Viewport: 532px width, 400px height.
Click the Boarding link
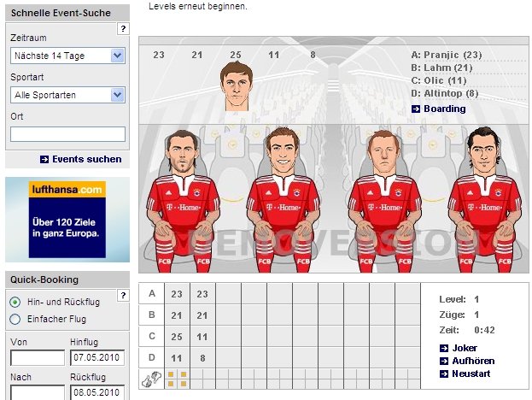click(x=444, y=109)
